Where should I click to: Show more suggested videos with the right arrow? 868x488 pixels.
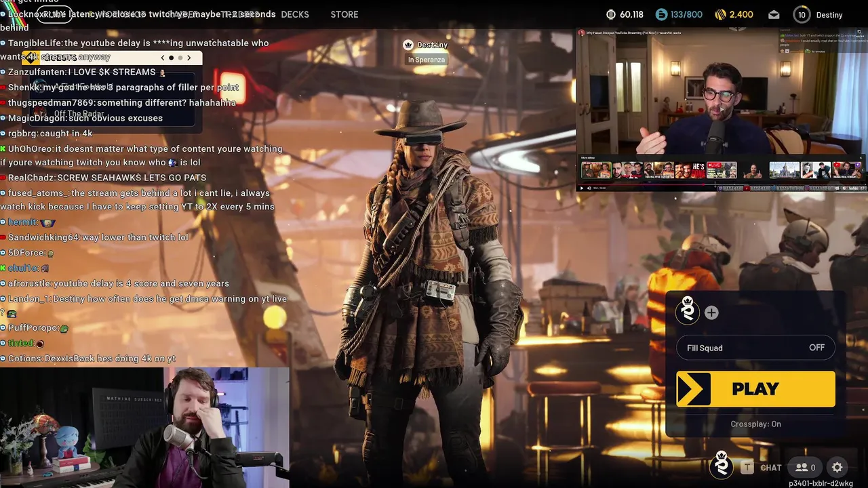coord(863,170)
